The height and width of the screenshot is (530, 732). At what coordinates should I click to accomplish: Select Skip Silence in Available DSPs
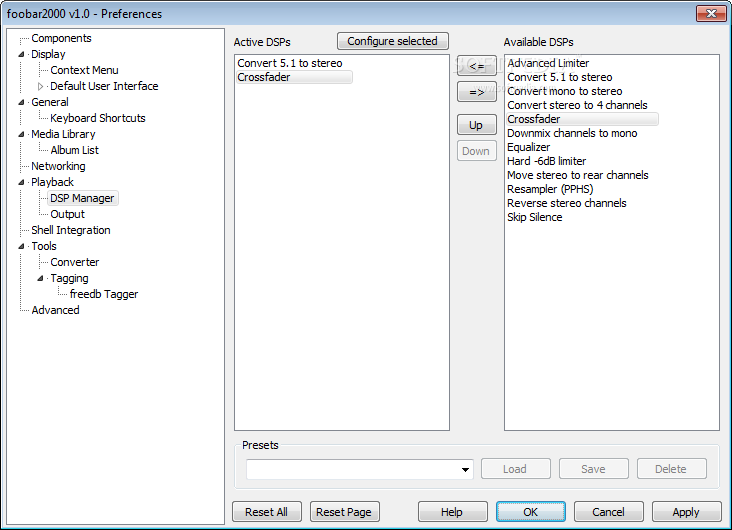pos(535,217)
